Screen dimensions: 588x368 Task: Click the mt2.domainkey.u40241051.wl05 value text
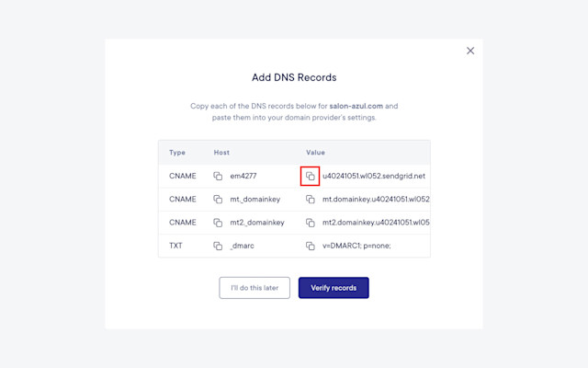tap(376, 223)
